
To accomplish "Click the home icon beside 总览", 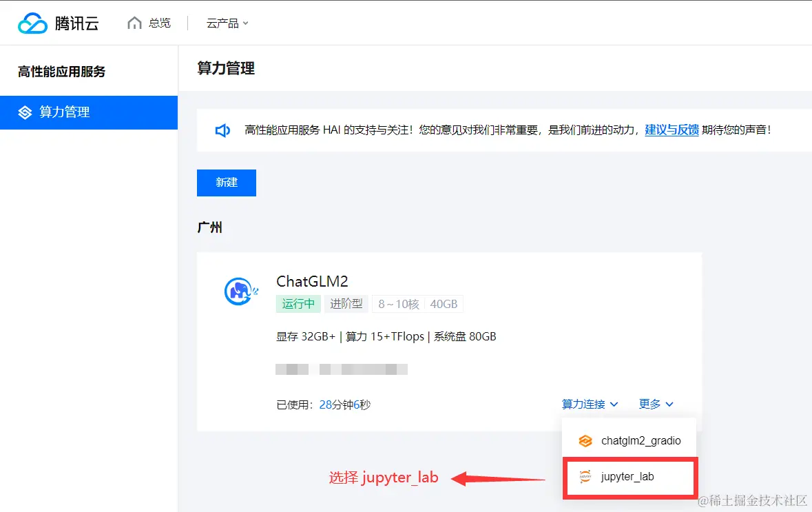I will [134, 23].
